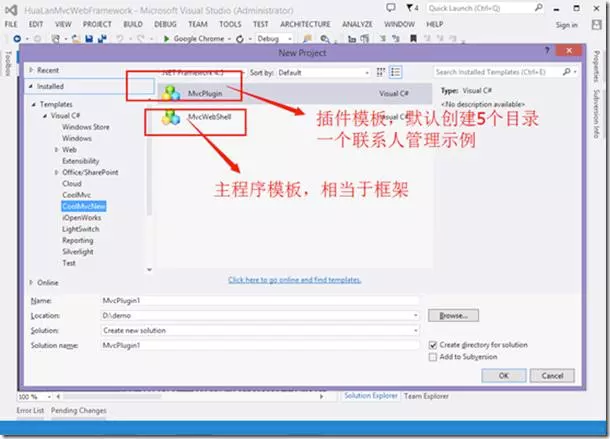Open the PROJECT menu
Viewport: 610px width, 439px height.
click(97, 24)
